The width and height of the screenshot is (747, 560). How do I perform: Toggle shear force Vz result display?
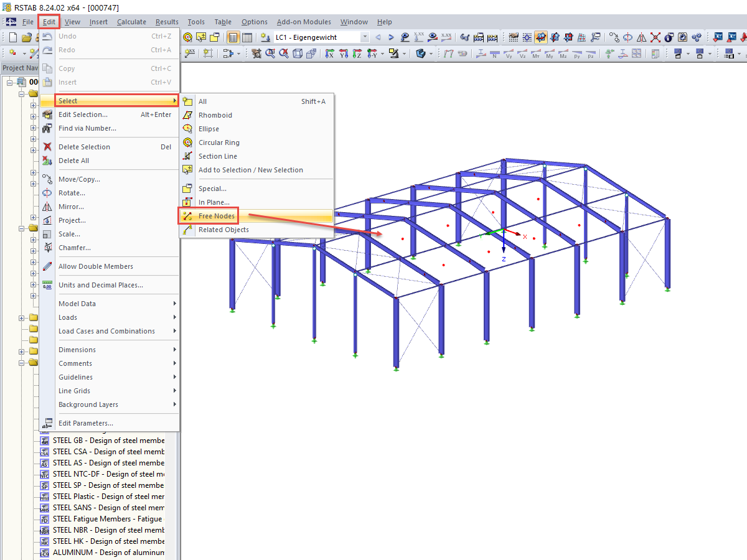(x=523, y=54)
